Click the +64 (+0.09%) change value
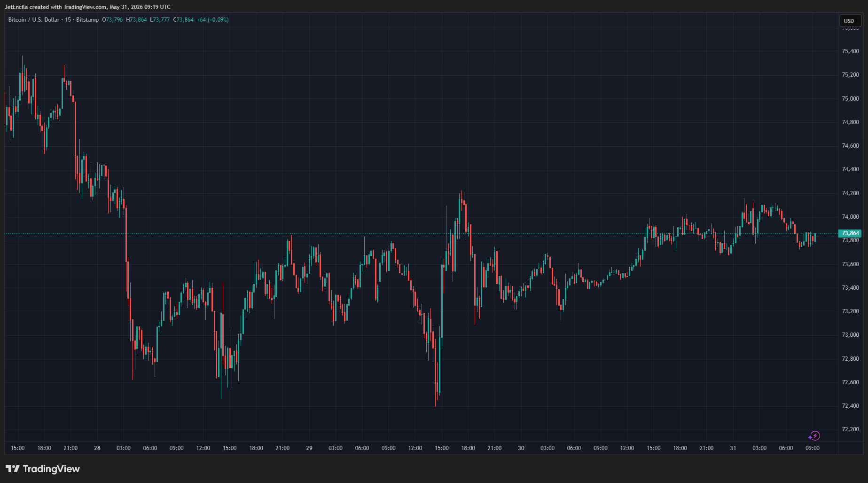The height and width of the screenshot is (483, 868). pyautogui.click(x=213, y=20)
